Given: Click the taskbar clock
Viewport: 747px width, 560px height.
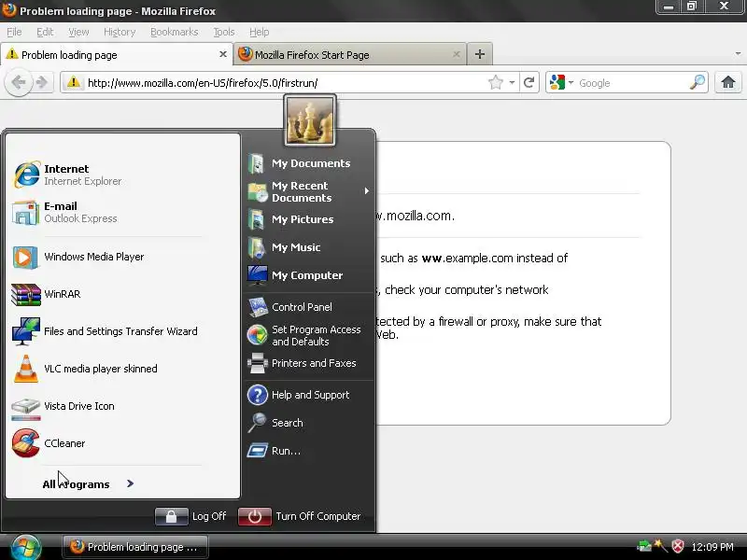Looking at the screenshot, I should 712,547.
